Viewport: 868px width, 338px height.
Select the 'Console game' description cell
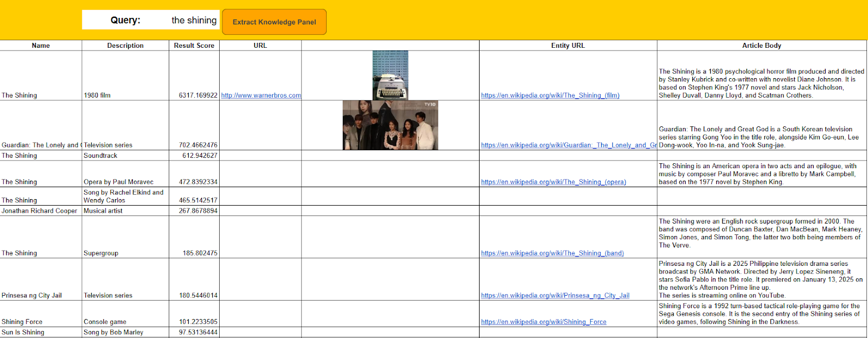(x=125, y=314)
